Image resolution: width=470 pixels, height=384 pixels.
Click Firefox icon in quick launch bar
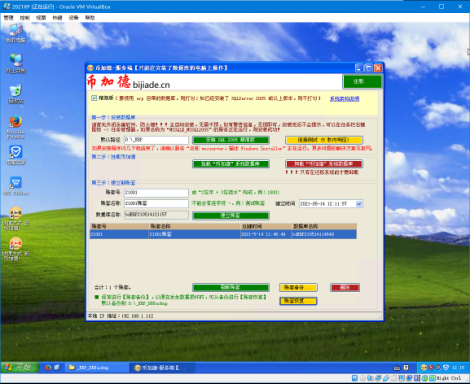pos(48,367)
